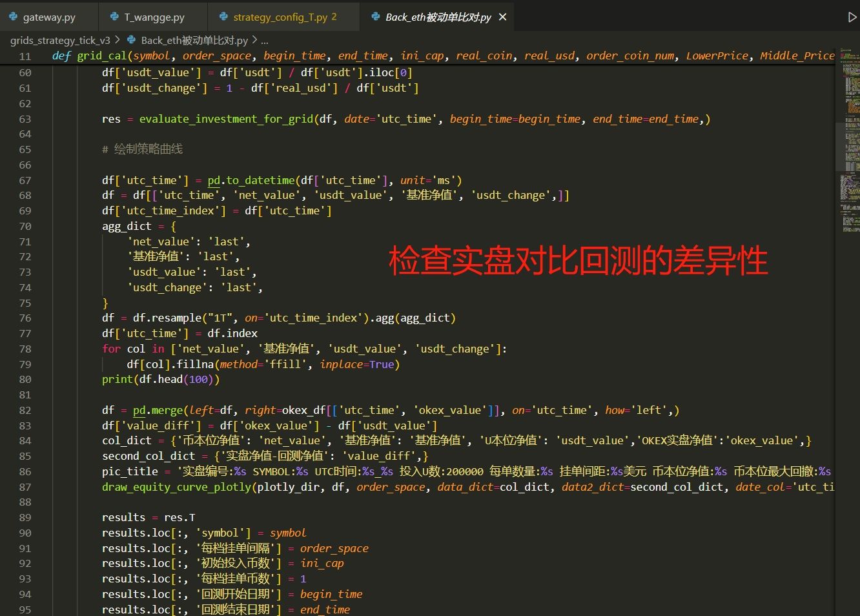The image size is (860, 616).
Task: Close the Back_eth被动单比对.py tab
Action: (x=503, y=17)
